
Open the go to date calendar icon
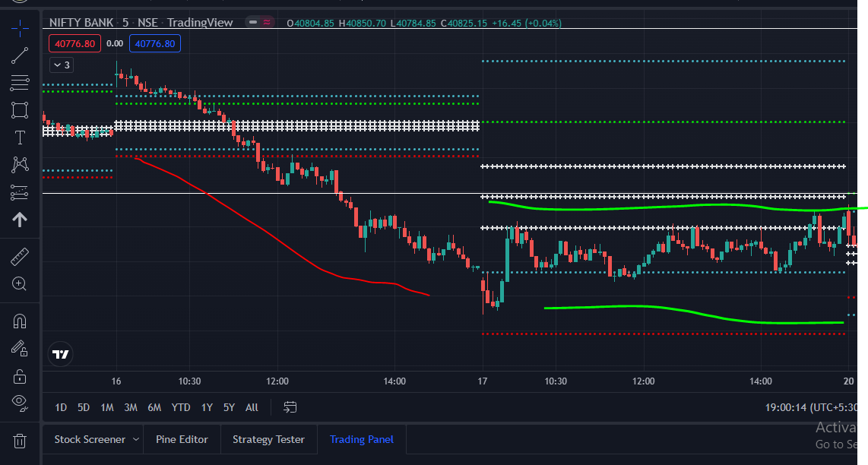click(x=290, y=407)
